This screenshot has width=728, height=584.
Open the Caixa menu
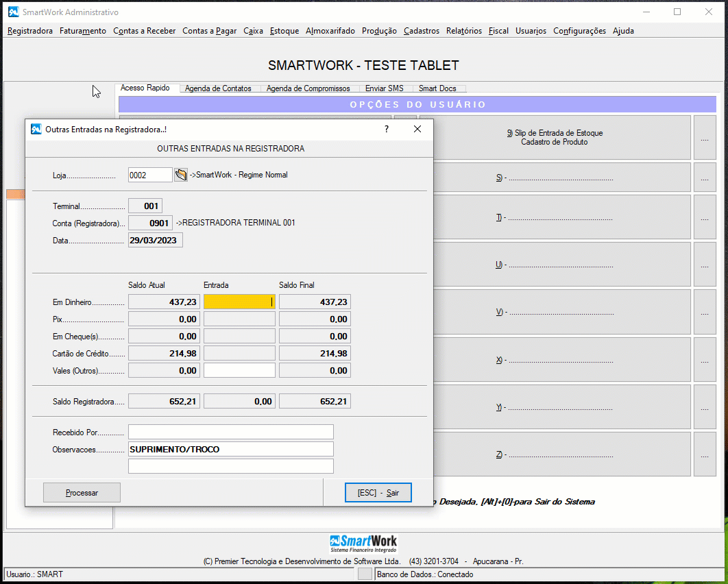coord(253,31)
